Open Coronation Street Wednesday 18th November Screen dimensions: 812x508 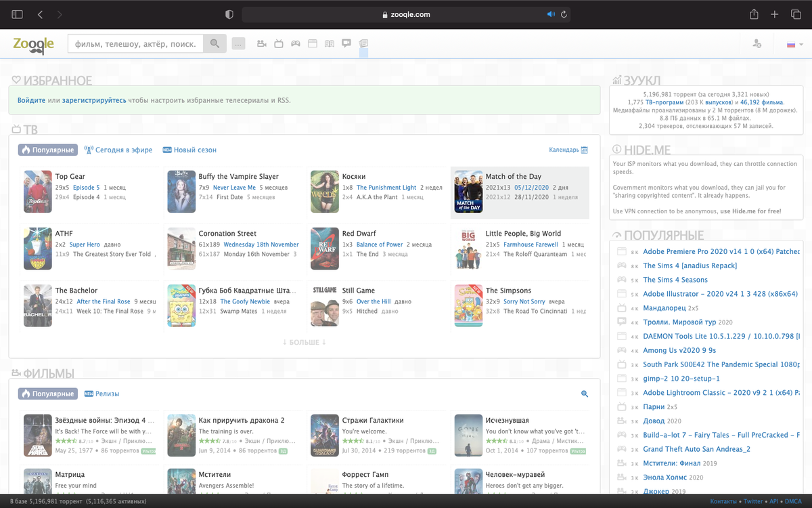click(261, 245)
